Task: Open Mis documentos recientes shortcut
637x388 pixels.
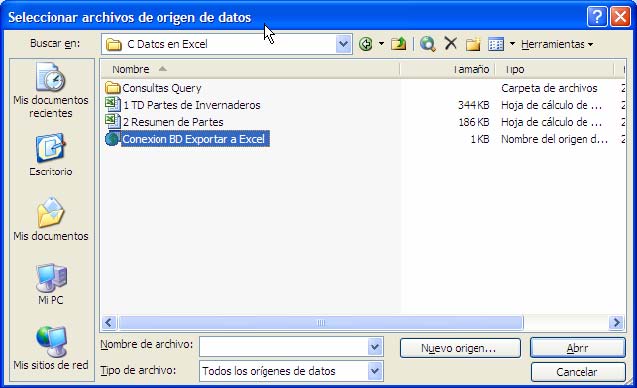Action: 51,90
